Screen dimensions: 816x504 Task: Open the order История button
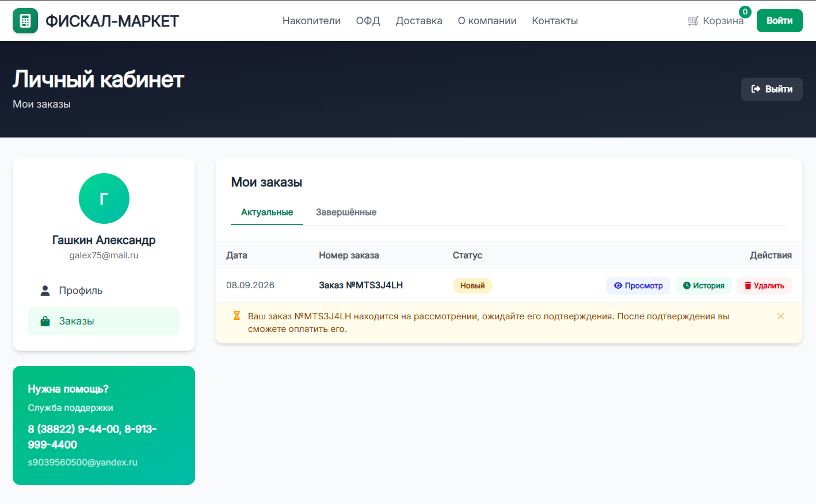[704, 286]
